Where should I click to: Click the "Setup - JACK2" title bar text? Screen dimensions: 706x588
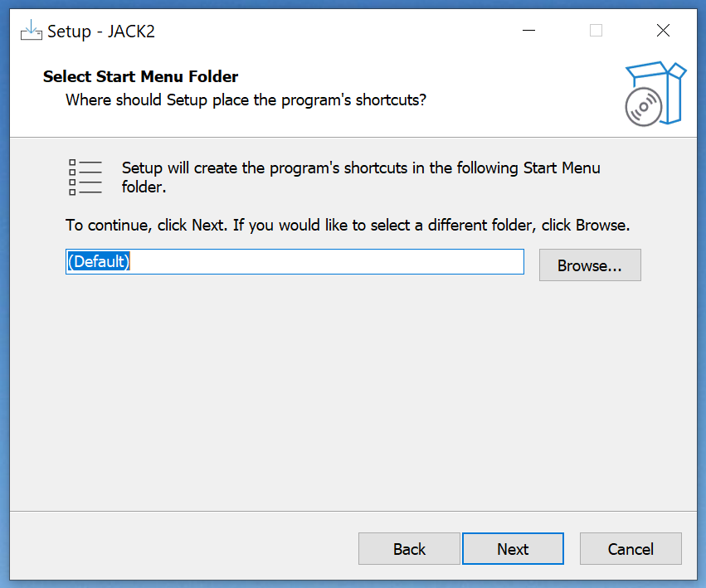pyautogui.click(x=100, y=32)
